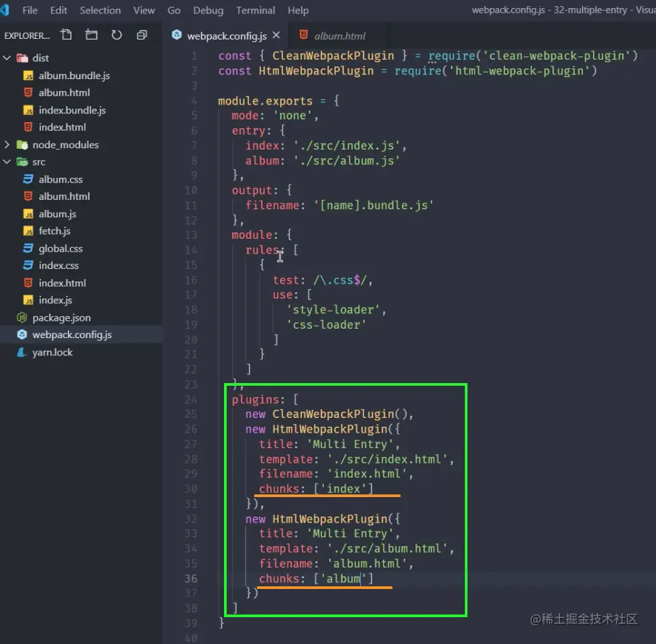Image resolution: width=656 pixels, height=644 pixels.
Task: Click the yarn icon beside yarn.lock
Action: (x=21, y=352)
